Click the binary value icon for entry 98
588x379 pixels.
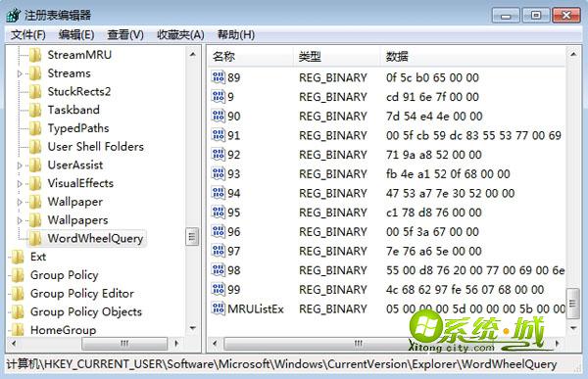(x=218, y=270)
